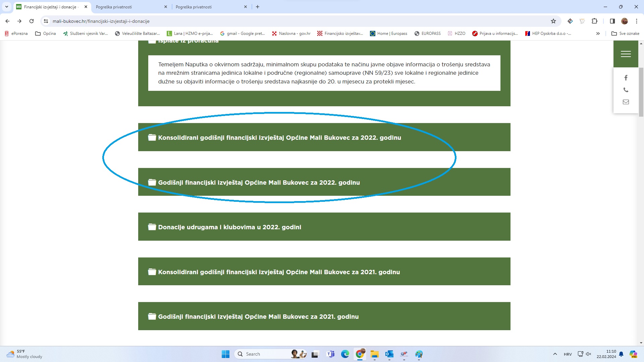
Task: Expand Konsolidirani godišnji financijski izvještaj 2022 section
Action: point(279,137)
